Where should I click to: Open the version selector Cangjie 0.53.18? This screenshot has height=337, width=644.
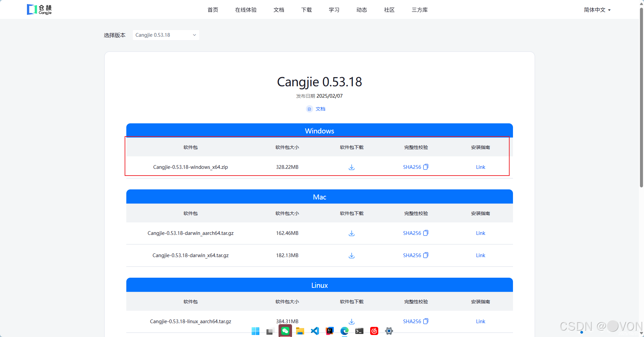pyautogui.click(x=166, y=35)
